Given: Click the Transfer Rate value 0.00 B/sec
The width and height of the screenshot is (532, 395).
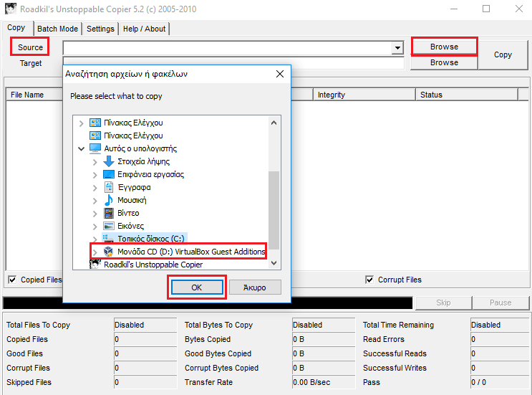Looking at the screenshot, I should tap(324, 382).
